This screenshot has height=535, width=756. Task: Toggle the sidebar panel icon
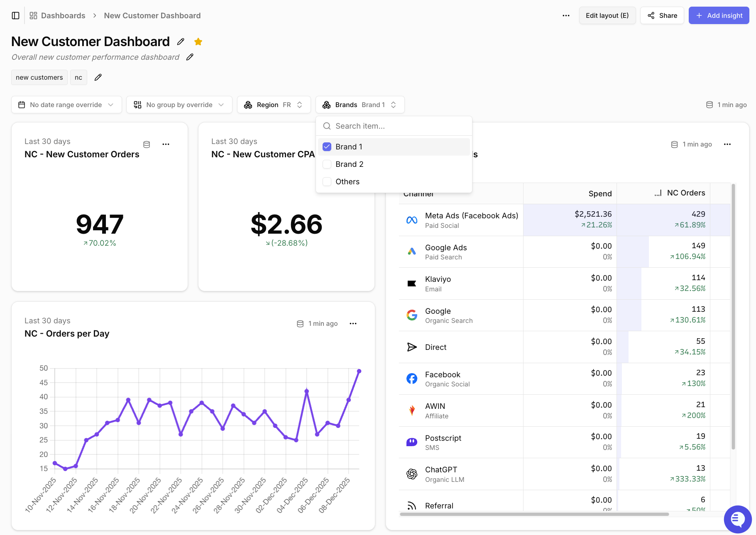coord(16,16)
